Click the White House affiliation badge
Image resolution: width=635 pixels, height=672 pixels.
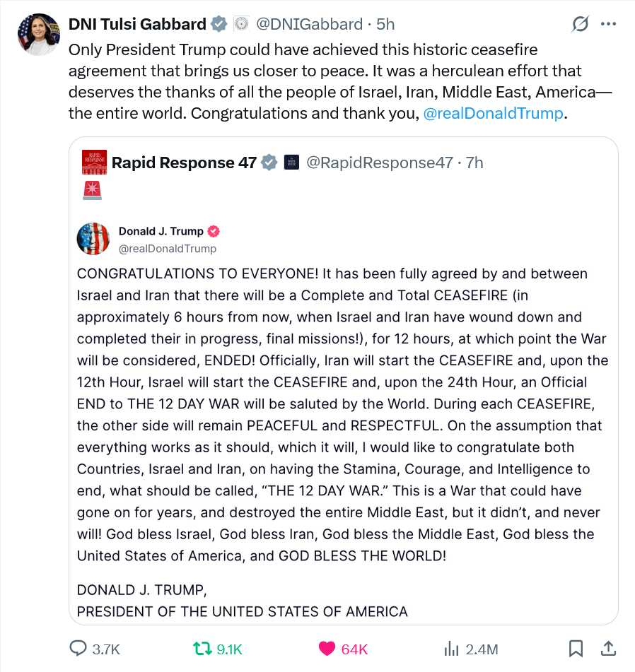291,163
